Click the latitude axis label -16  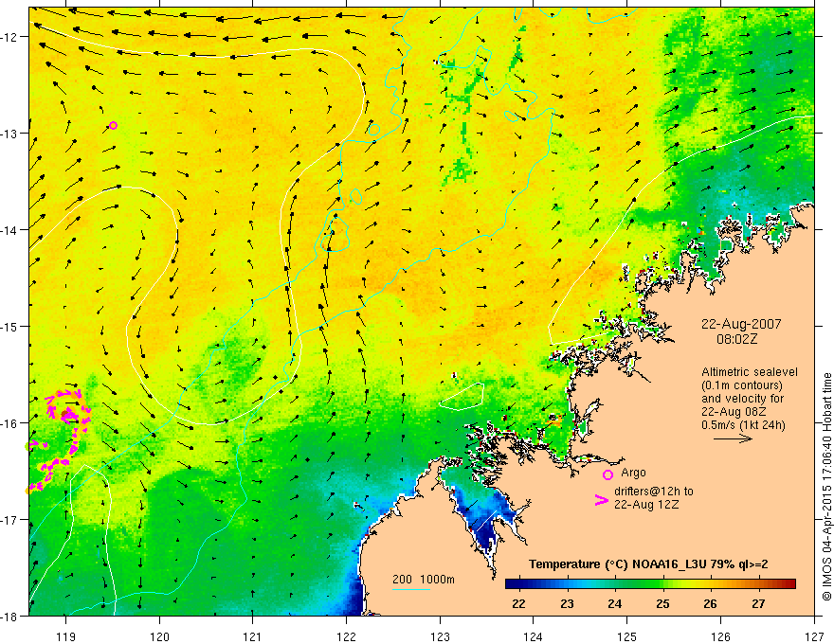(9, 423)
